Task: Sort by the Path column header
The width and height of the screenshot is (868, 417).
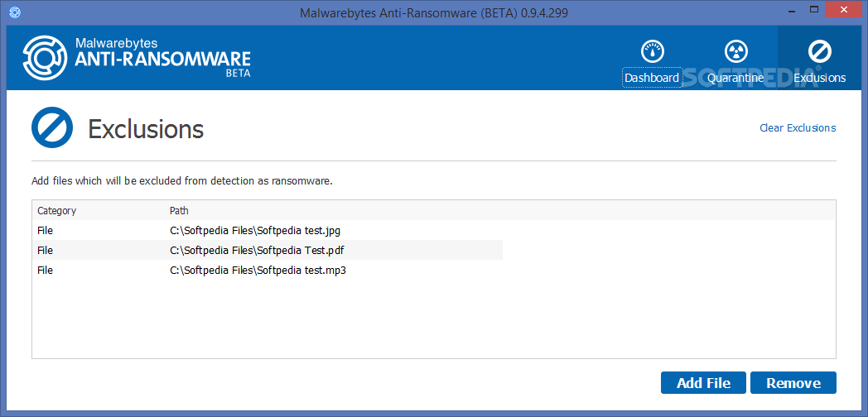Action: point(180,211)
